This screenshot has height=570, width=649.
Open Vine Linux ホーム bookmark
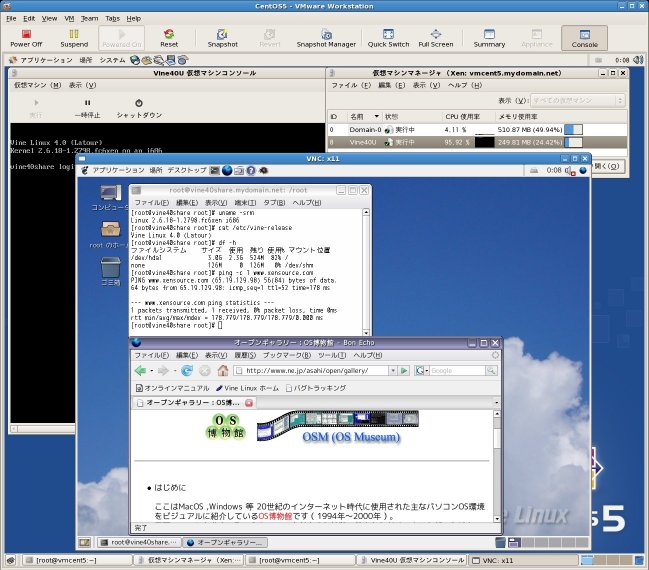[x=248, y=388]
